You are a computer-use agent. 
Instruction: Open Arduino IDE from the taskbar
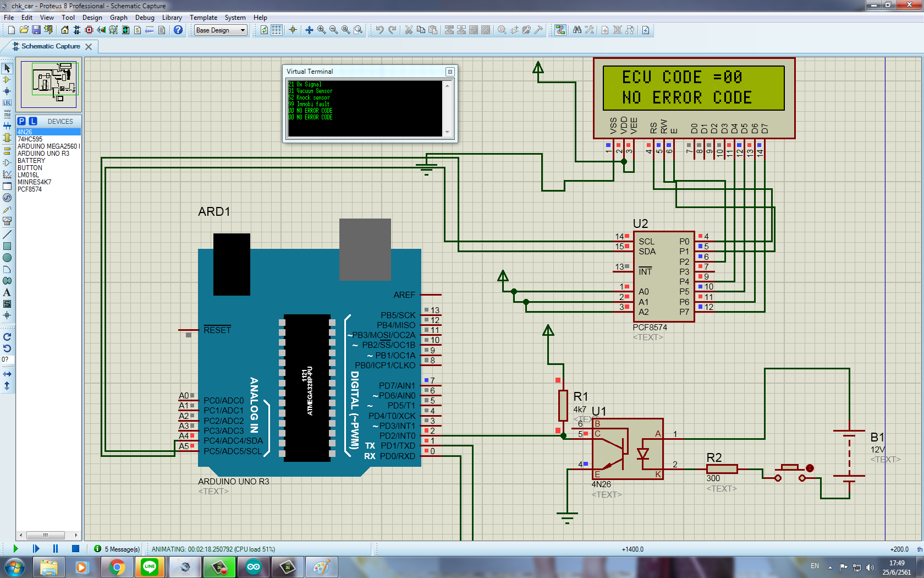pos(253,567)
